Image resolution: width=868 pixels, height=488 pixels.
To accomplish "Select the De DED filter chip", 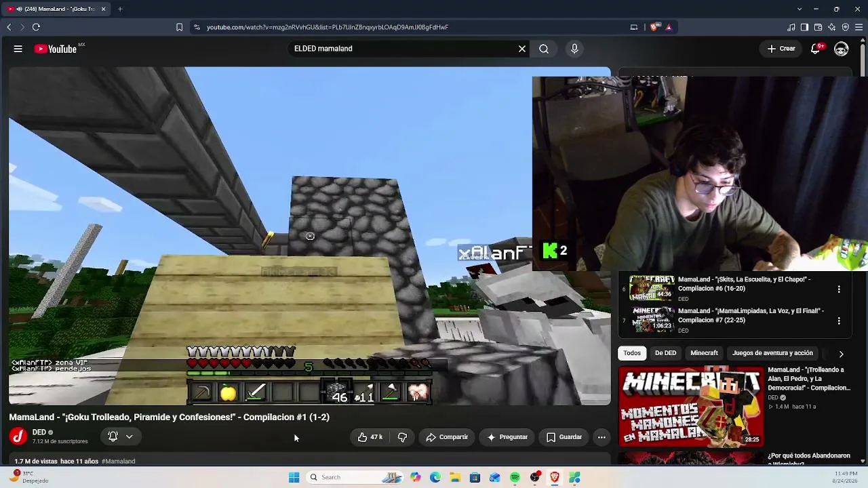I will (665, 353).
